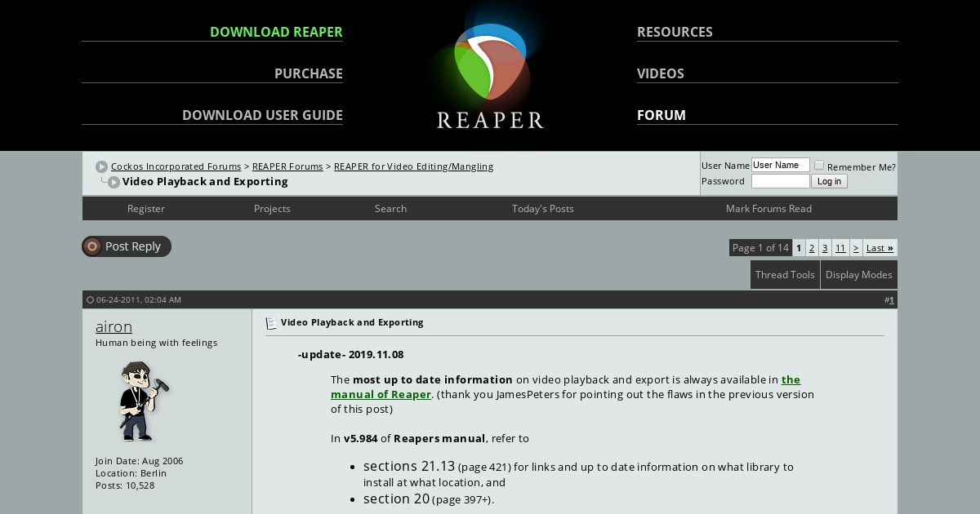Viewport: 980px width, 514px height.
Task: Click the document icon before the post title
Action: [x=271, y=324]
